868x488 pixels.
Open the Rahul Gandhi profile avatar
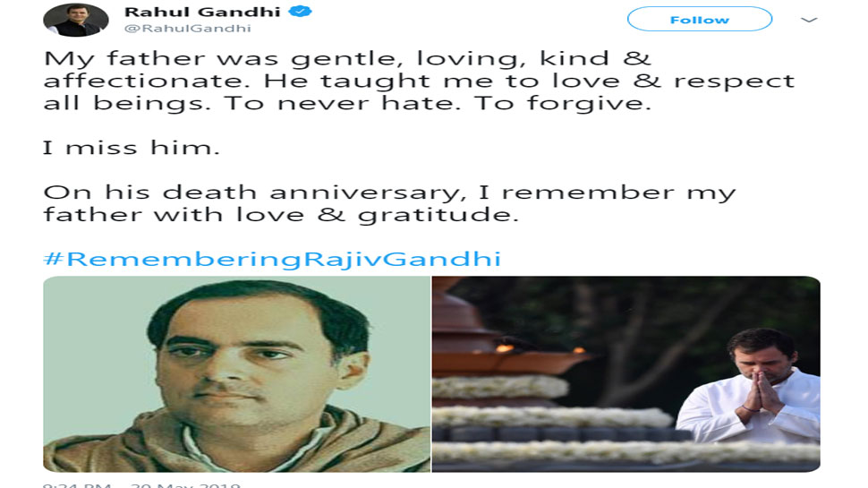click(x=76, y=20)
